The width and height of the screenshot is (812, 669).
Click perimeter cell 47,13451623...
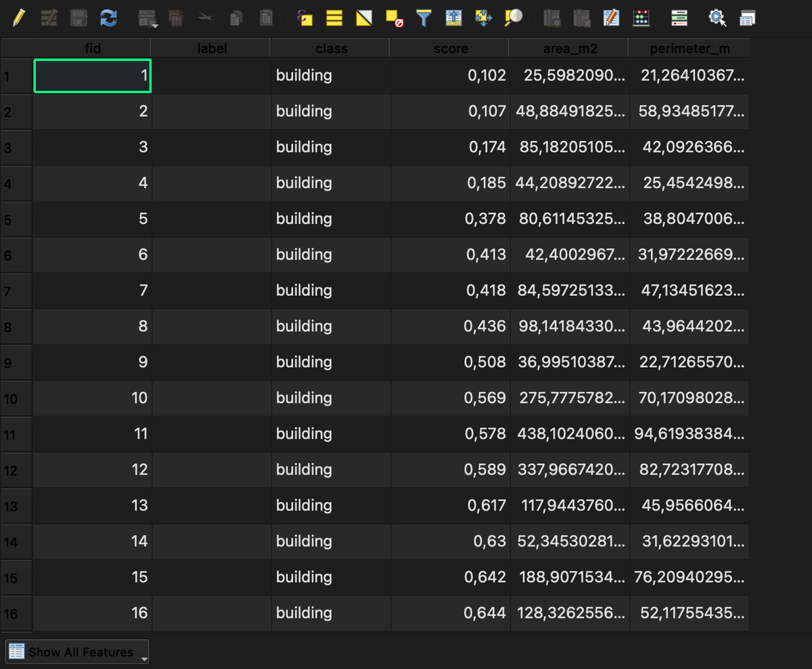click(689, 290)
